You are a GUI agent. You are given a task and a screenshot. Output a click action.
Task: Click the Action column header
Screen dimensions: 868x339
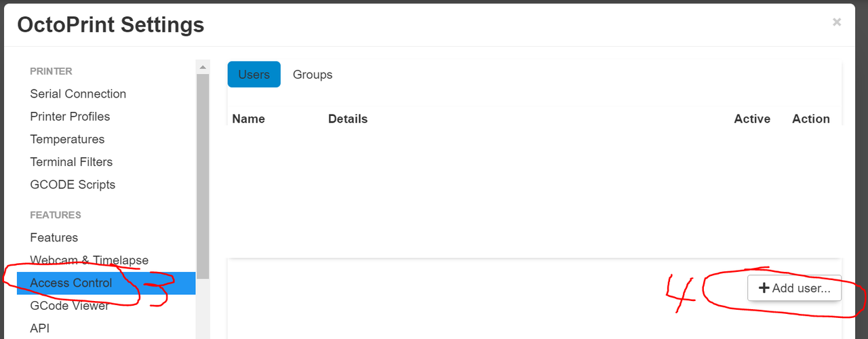[811, 119]
